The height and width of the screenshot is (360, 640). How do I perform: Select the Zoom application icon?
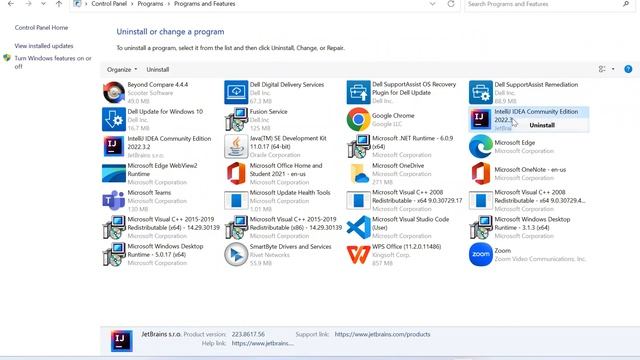coord(481,254)
